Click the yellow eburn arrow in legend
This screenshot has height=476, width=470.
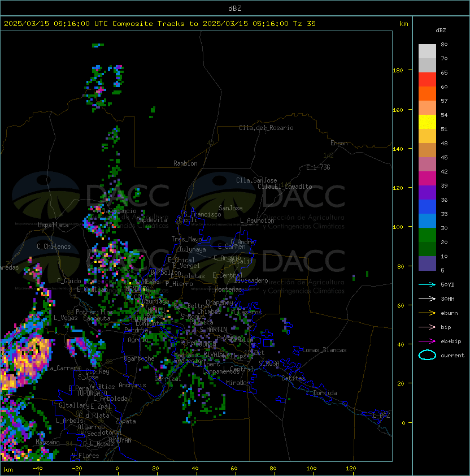pos(427,313)
